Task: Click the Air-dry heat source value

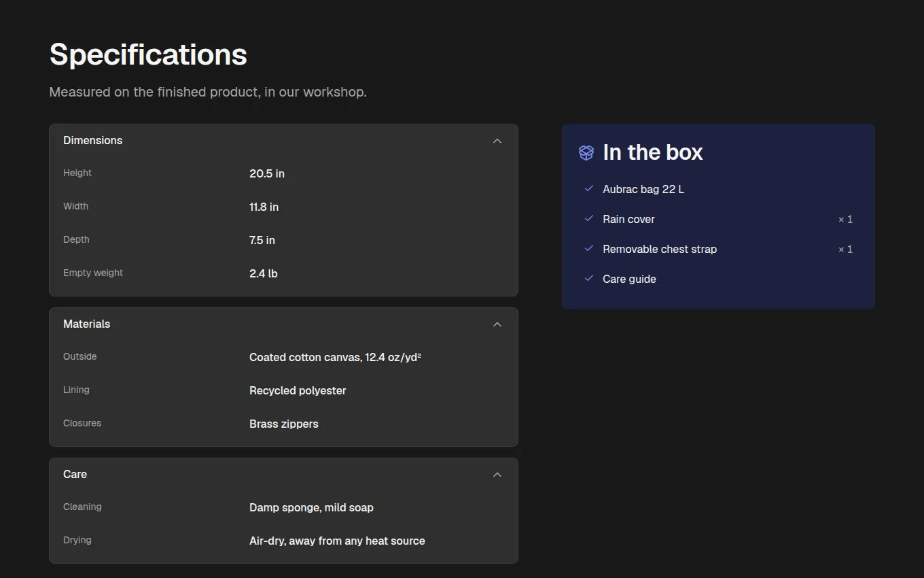Action: click(337, 541)
